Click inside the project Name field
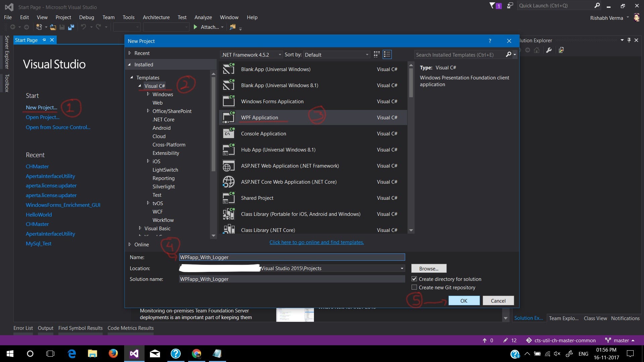The width and height of the screenshot is (644, 362). click(291, 257)
